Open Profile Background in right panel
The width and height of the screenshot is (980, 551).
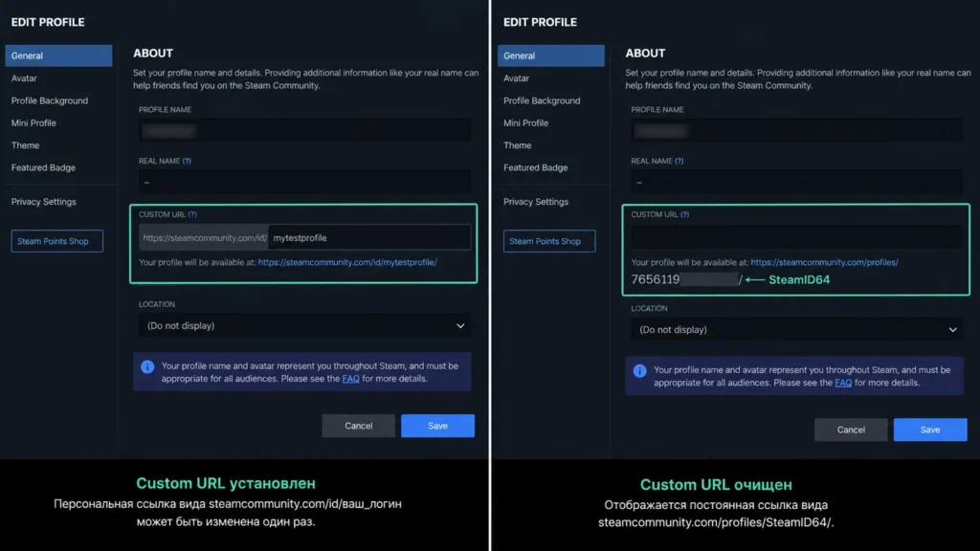click(x=542, y=100)
